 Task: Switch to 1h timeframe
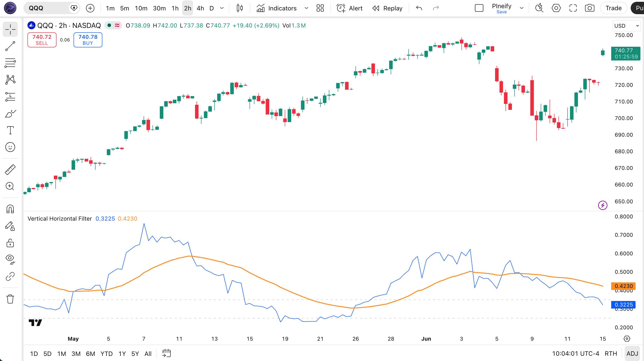click(x=175, y=8)
